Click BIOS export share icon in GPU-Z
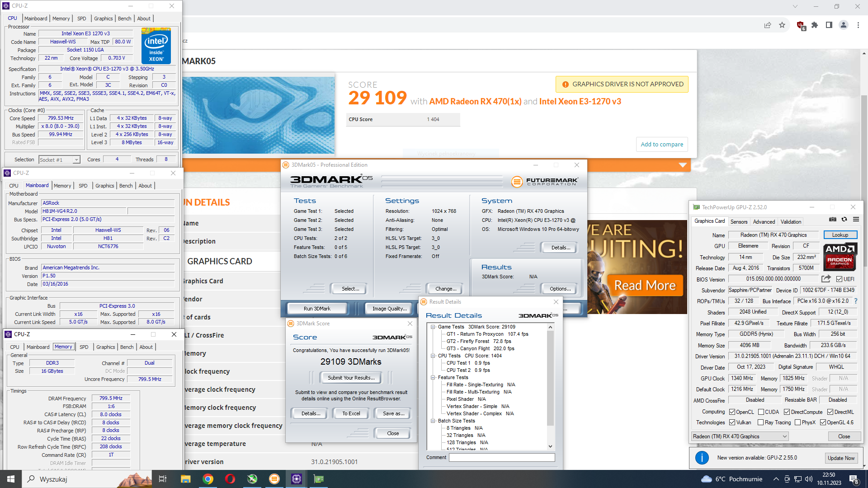Screen dimensions: 868x488 click(826, 279)
